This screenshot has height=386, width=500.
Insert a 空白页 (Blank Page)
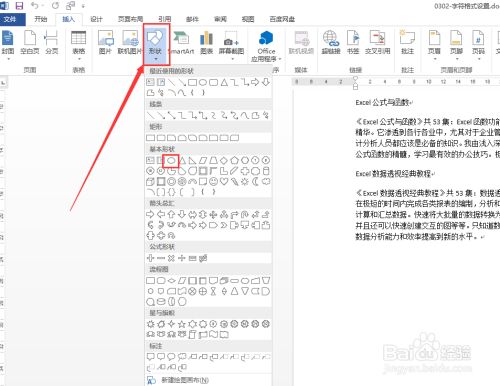pos(30,43)
